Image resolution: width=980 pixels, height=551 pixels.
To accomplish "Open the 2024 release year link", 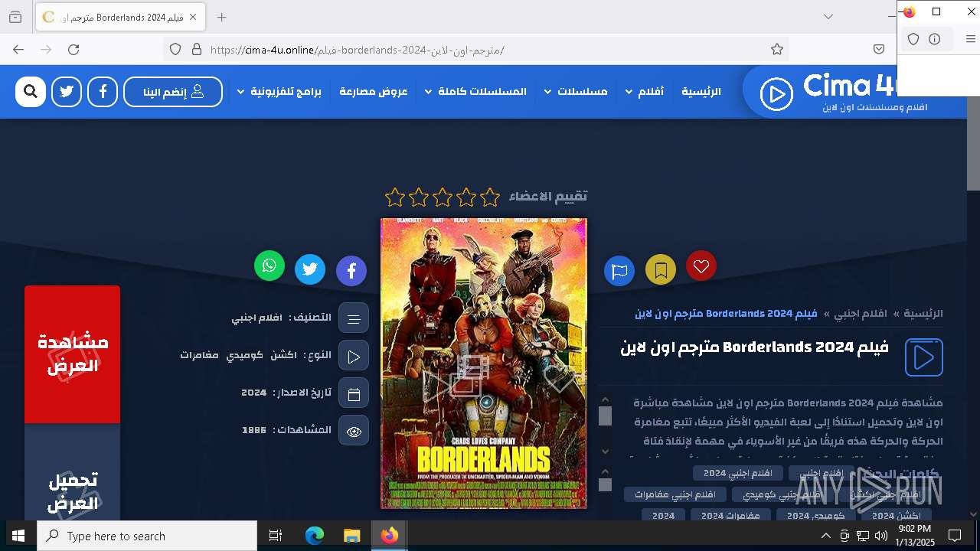I will [253, 393].
